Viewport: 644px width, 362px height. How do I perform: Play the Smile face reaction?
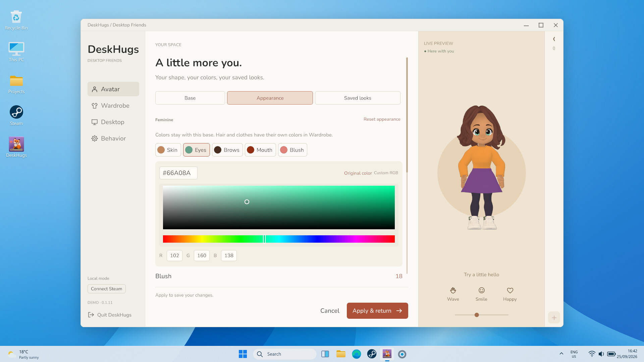[481, 294]
